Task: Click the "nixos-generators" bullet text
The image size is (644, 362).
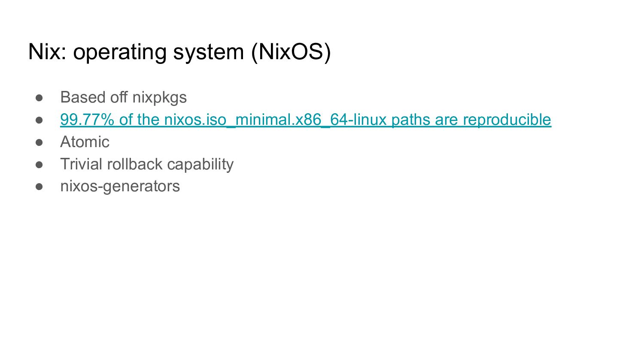Action: [x=120, y=186]
